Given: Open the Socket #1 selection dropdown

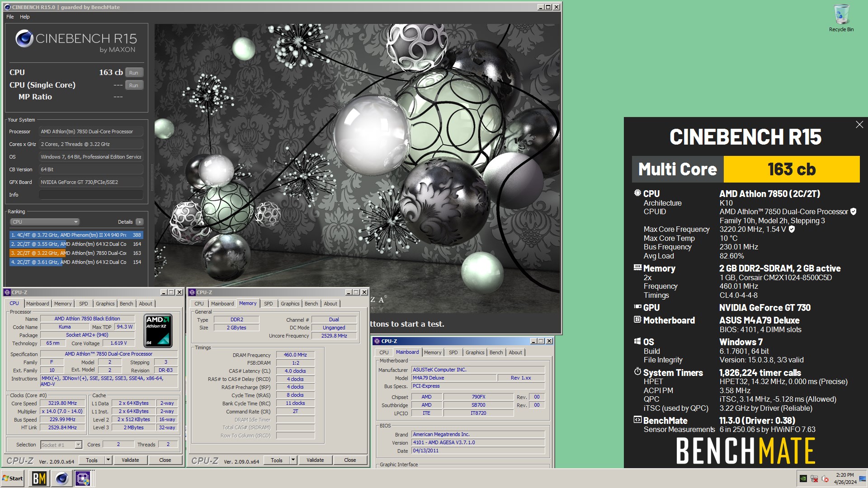Looking at the screenshot, I should [x=61, y=445].
